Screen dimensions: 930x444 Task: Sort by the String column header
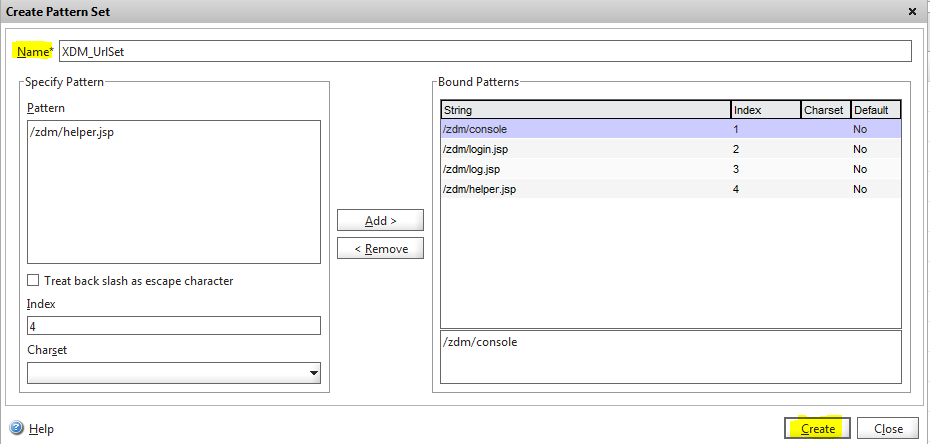[585, 110]
